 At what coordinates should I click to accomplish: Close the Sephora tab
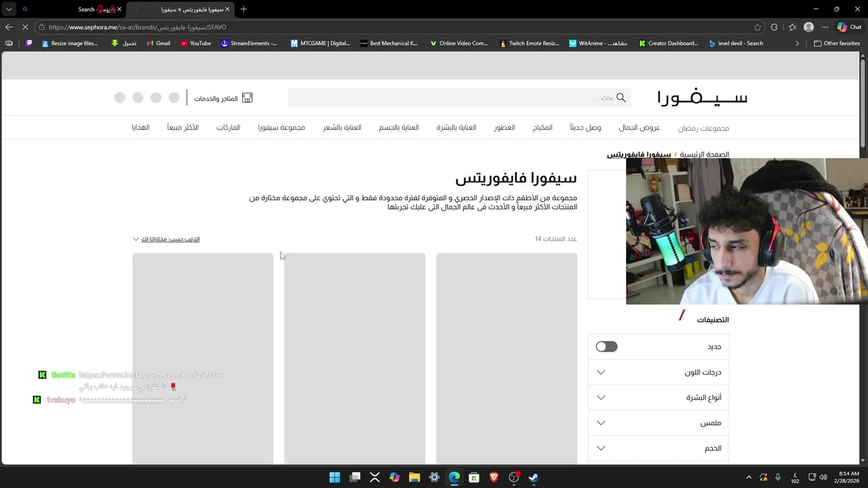227,9
